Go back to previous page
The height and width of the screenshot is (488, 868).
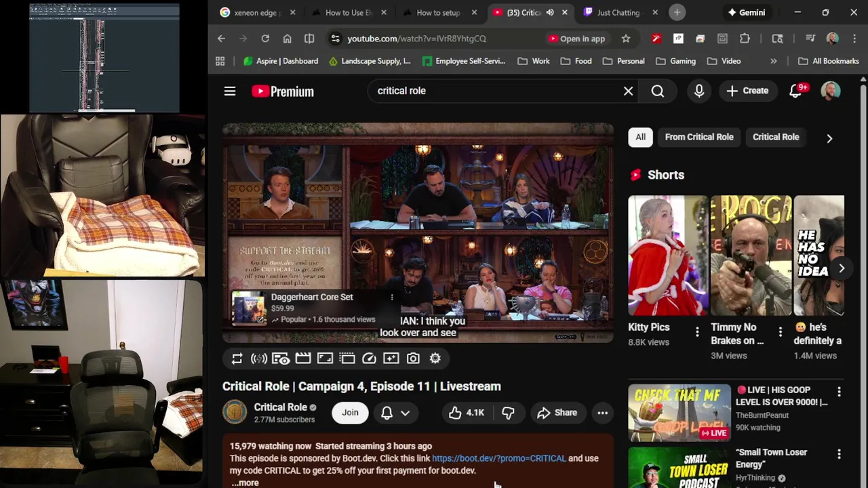[221, 39]
